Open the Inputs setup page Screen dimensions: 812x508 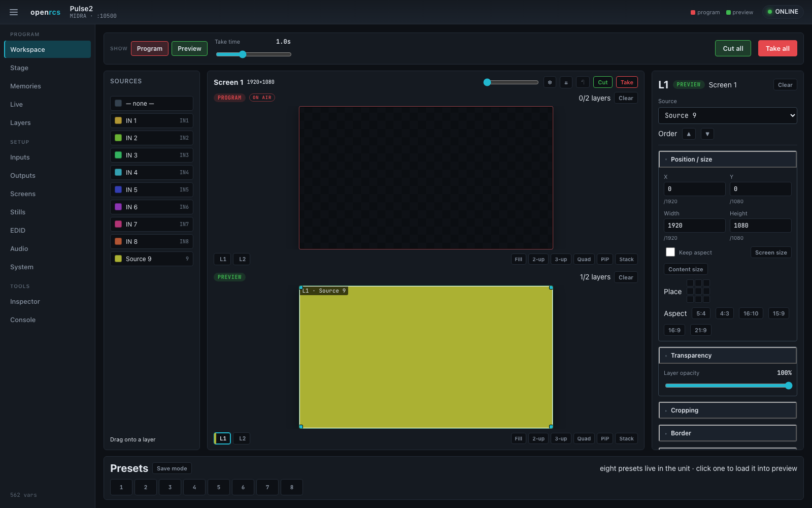tap(47, 157)
